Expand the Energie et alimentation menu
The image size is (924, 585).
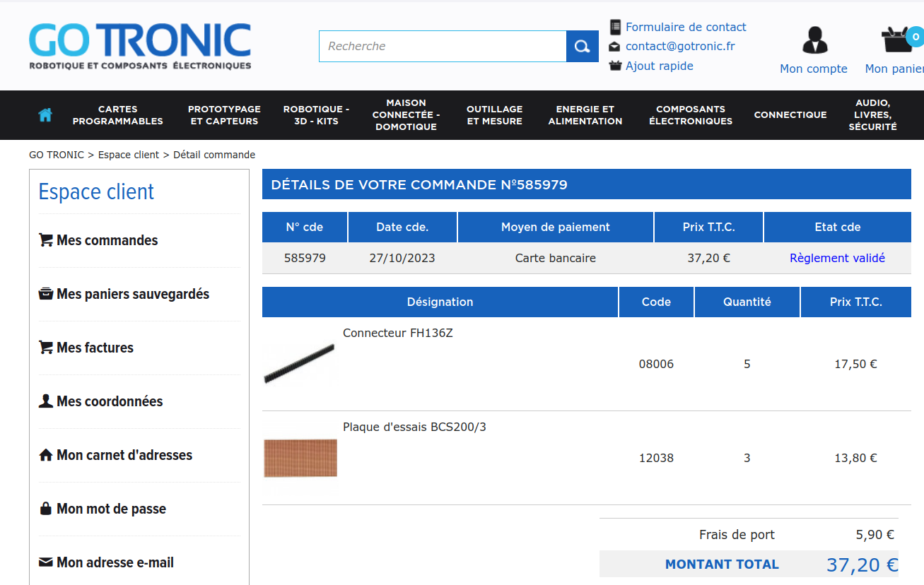coord(585,115)
